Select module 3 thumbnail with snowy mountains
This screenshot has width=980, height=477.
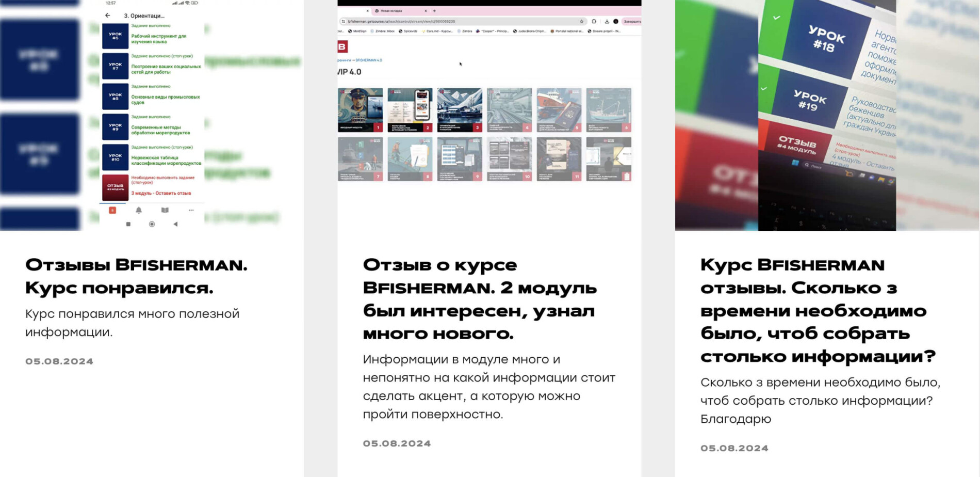point(460,110)
